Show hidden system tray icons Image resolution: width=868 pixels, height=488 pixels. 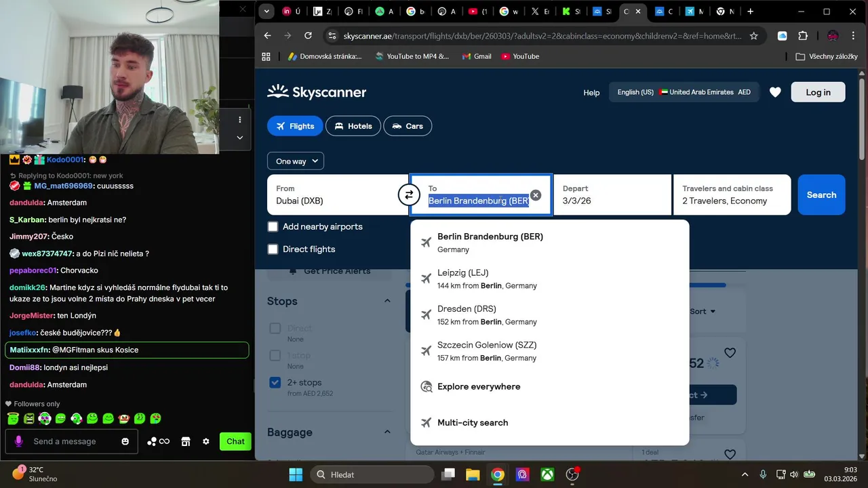click(x=745, y=474)
